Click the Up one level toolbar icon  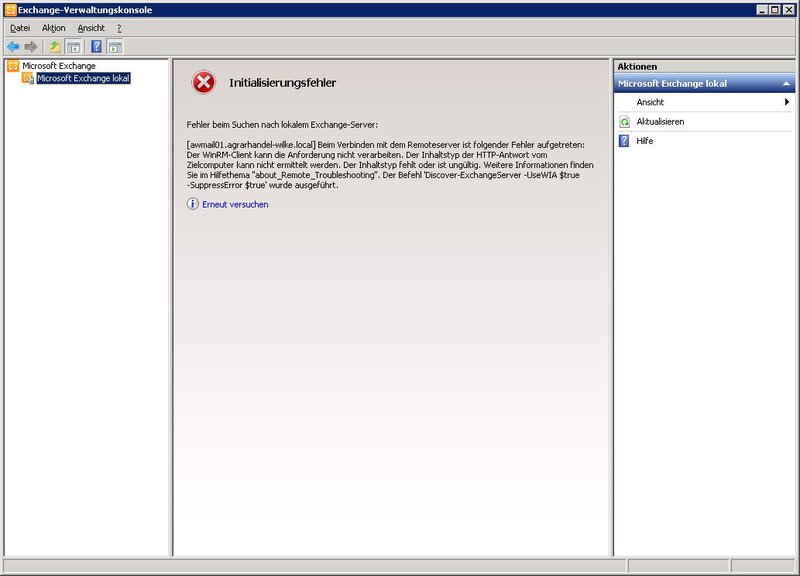(55, 47)
